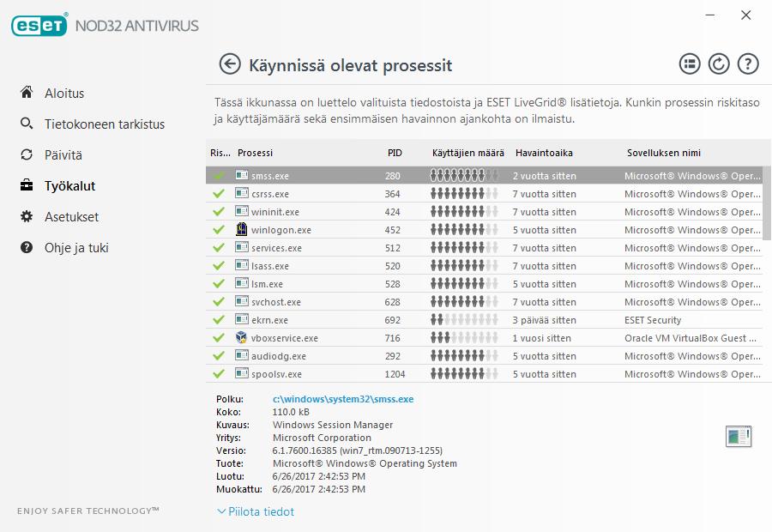
Task: Click the audiodg.exe file icon
Action: (x=242, y=355)
